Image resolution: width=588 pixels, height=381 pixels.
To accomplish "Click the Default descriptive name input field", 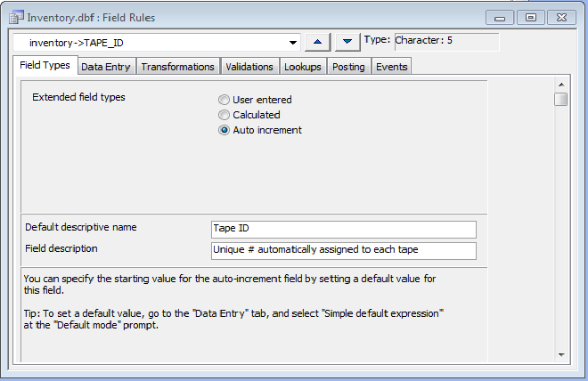I will 344,230.
